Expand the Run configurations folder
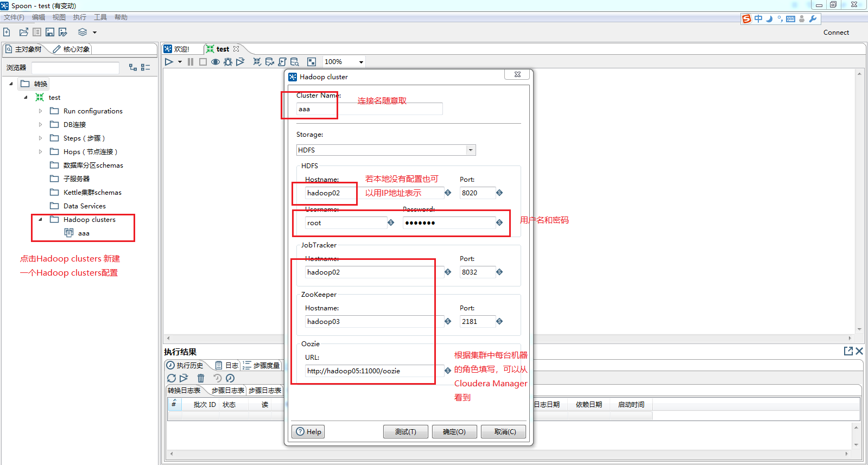The height and width of the screenshot is (465, 868). [x=40, y=111]
